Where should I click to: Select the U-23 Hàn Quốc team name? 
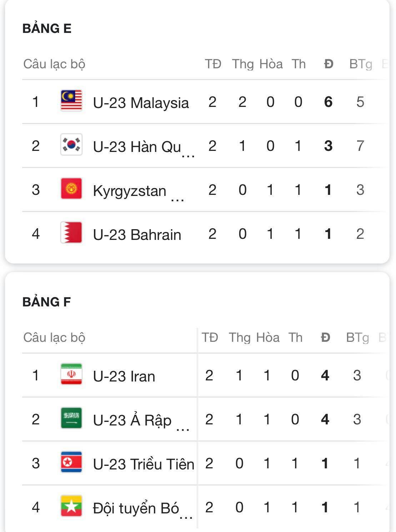[x=137, y=147]
